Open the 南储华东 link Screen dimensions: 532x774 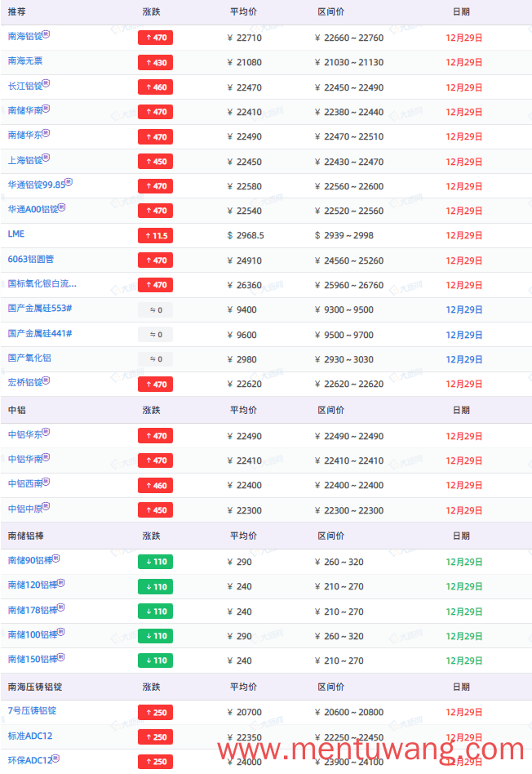coord(25,136)
